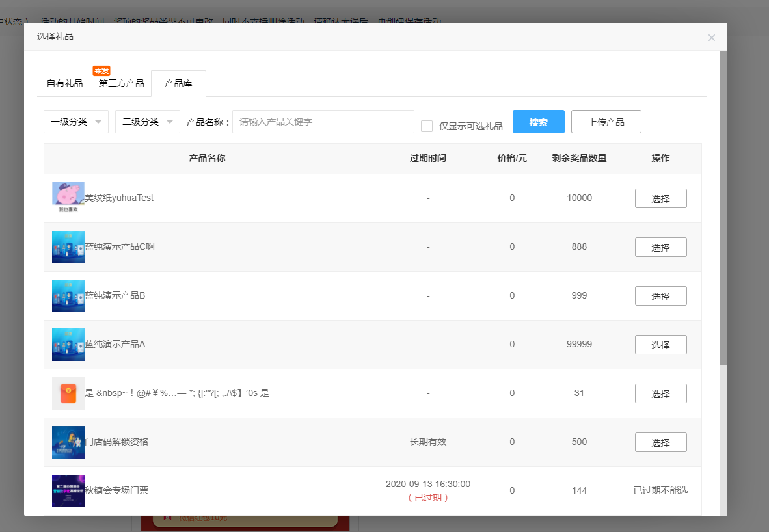Click the product name 秋糖会专场门票
This screenshot has width=769, height=532.
[116, 491]
